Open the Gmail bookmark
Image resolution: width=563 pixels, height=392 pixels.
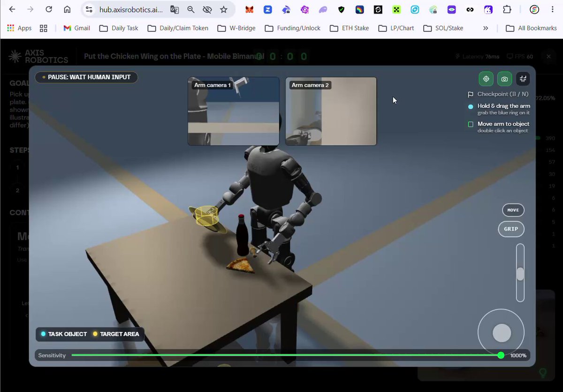(x=76, y=28)
